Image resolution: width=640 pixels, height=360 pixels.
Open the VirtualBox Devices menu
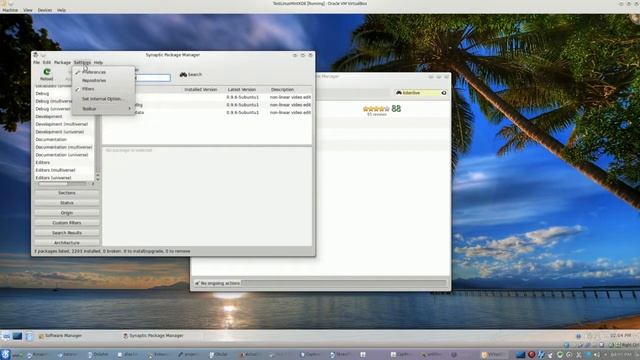tap(44, 10)
